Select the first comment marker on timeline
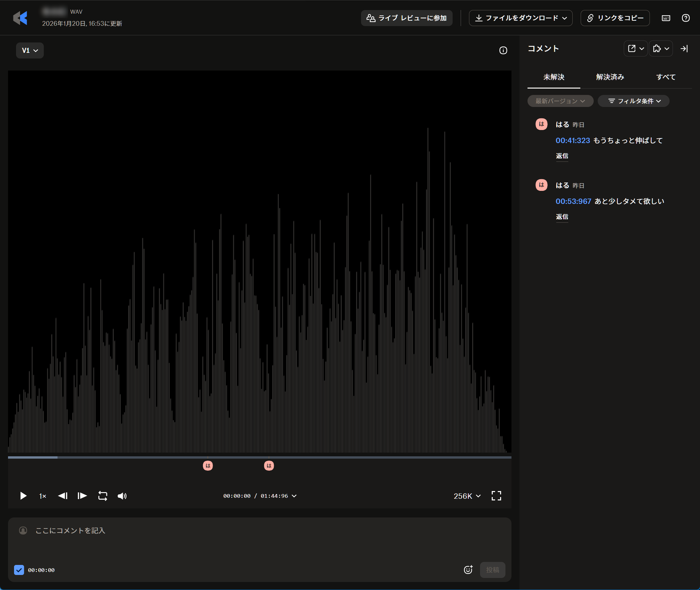 click(208, 466)
